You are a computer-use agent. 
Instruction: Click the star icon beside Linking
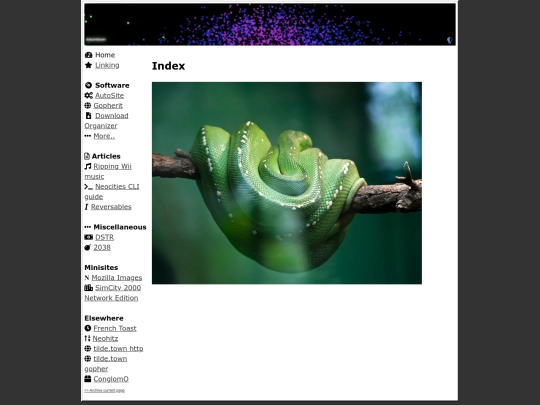pyautogui.click(x=89, y=65)
